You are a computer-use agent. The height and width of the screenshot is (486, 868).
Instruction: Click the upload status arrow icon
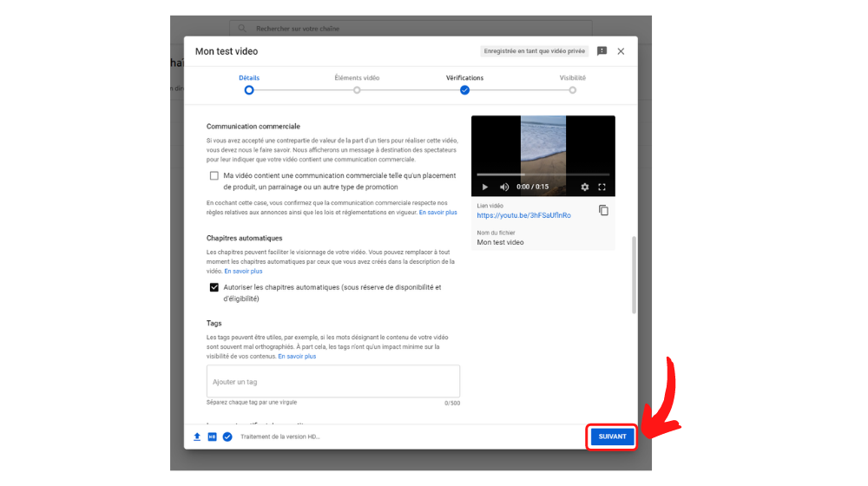pyautogui.click(x=197, y=437)
